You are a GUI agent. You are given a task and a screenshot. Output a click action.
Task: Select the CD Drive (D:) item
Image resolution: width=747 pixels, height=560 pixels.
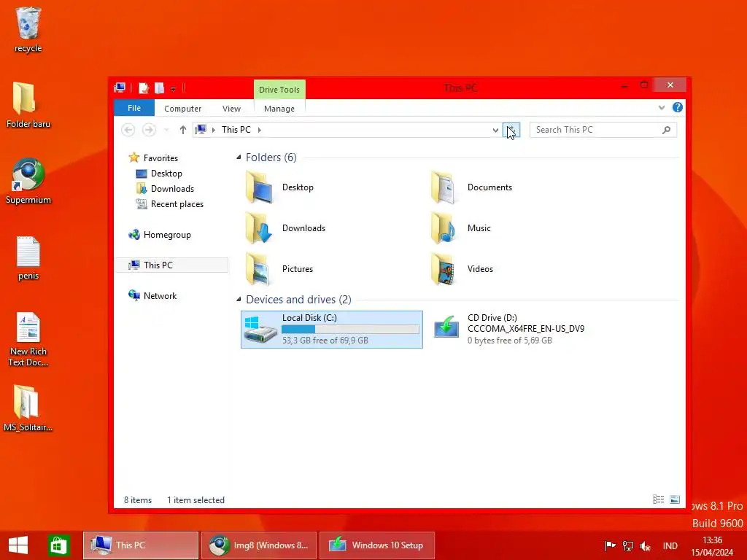[x=508, y=329]
